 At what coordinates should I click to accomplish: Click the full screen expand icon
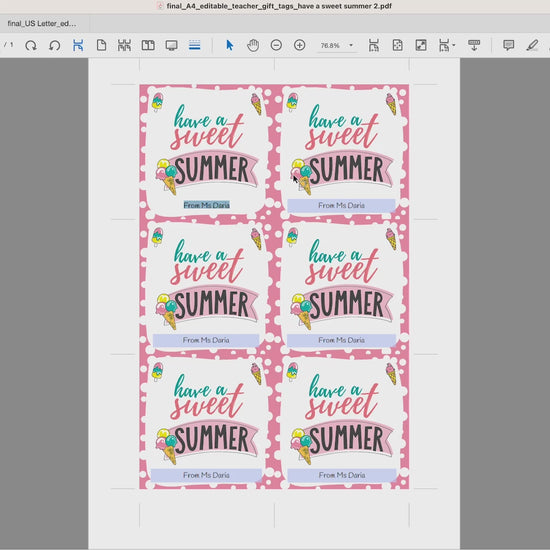[x=421, y=45]
